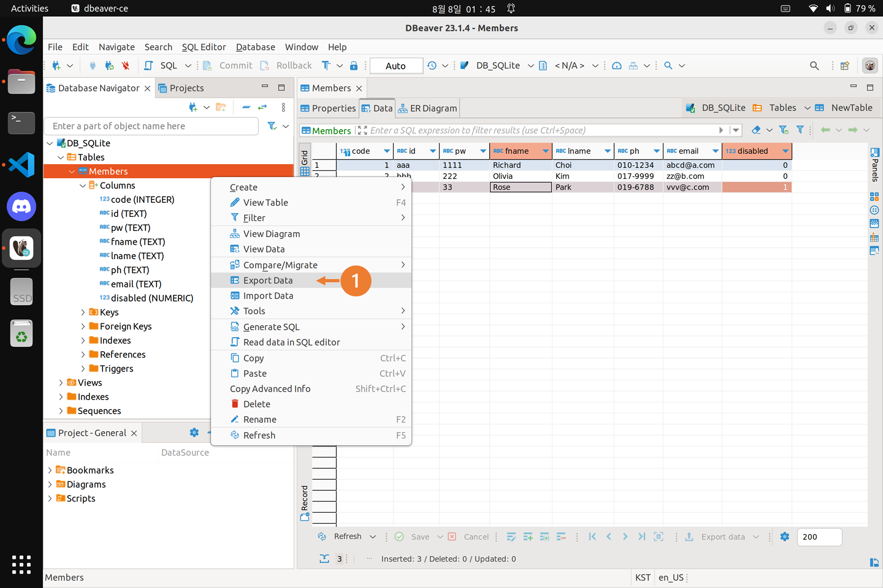Switch to the ER Diagram tab
This screenshot has height=588, width=883.
point(428,108)
